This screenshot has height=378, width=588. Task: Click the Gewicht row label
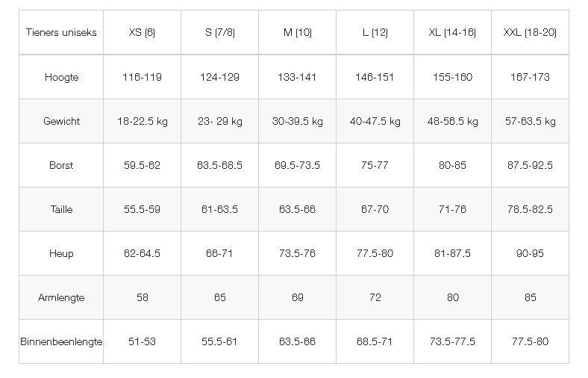(61, 121)
